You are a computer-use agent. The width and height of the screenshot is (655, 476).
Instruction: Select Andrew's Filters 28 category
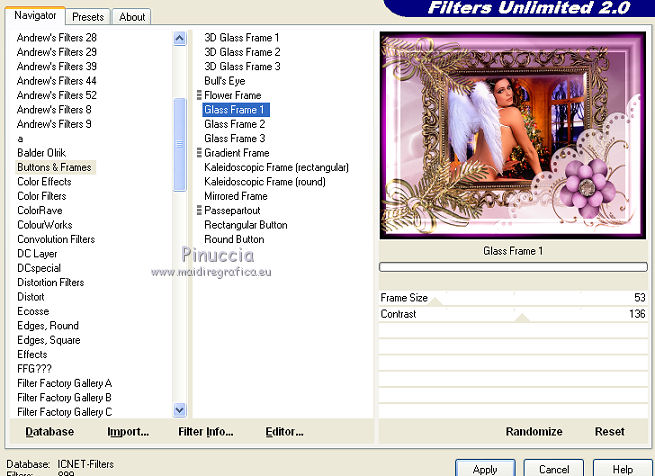click(x=57, y=38)
